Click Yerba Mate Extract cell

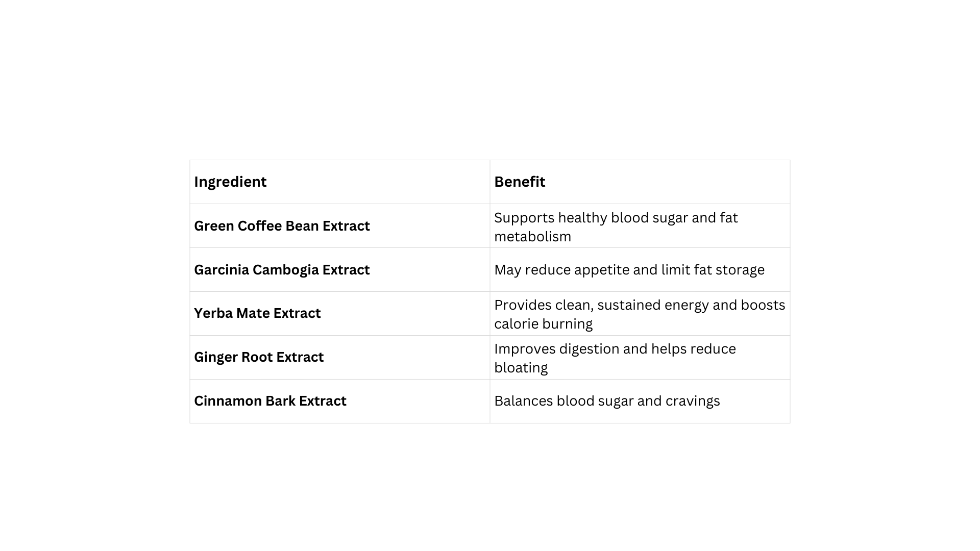click(340, 313)
